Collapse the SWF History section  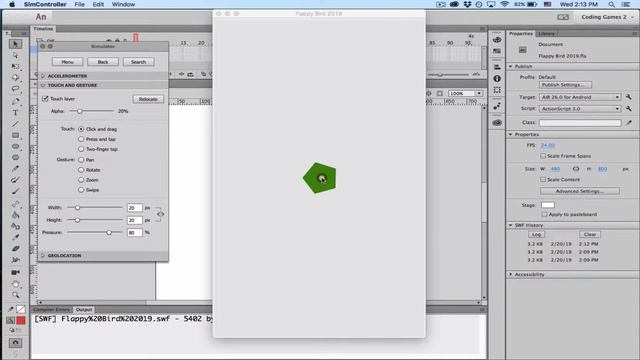pos(511,225)
